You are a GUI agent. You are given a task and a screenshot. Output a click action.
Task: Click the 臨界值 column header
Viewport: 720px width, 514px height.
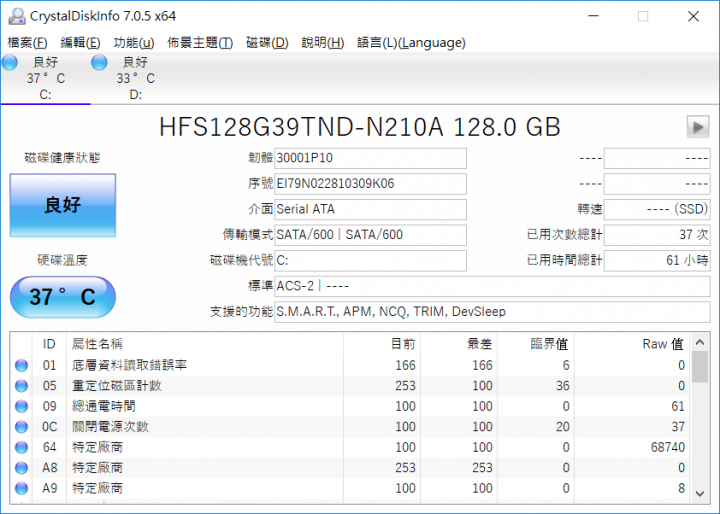[536, 344]
